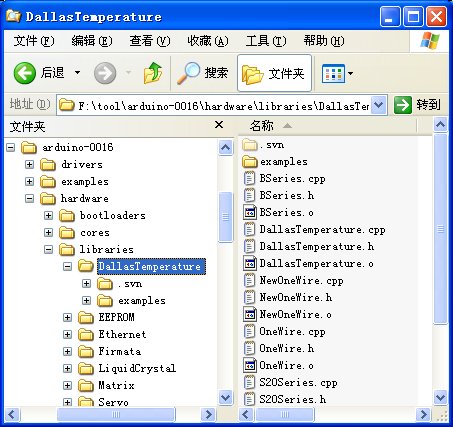The width and height of the screenshot is (453, 427).
Task: Expand the EEPROM folder node
Action: 67,317
